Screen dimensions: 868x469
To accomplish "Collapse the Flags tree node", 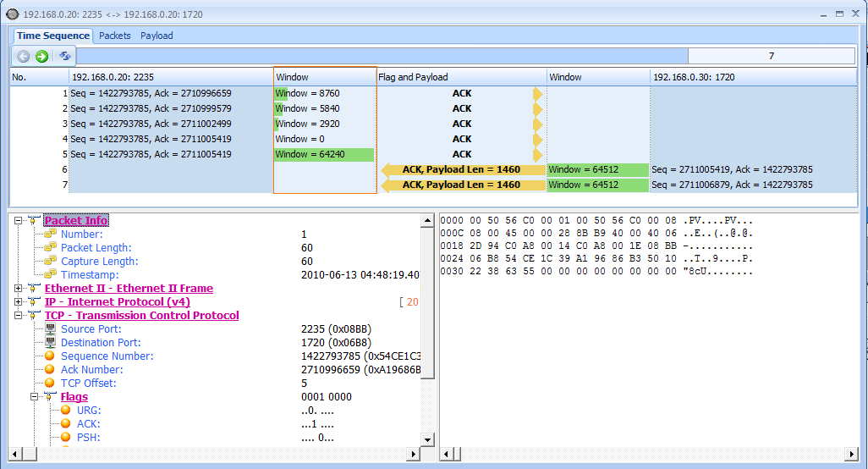I will pos(35,396).
